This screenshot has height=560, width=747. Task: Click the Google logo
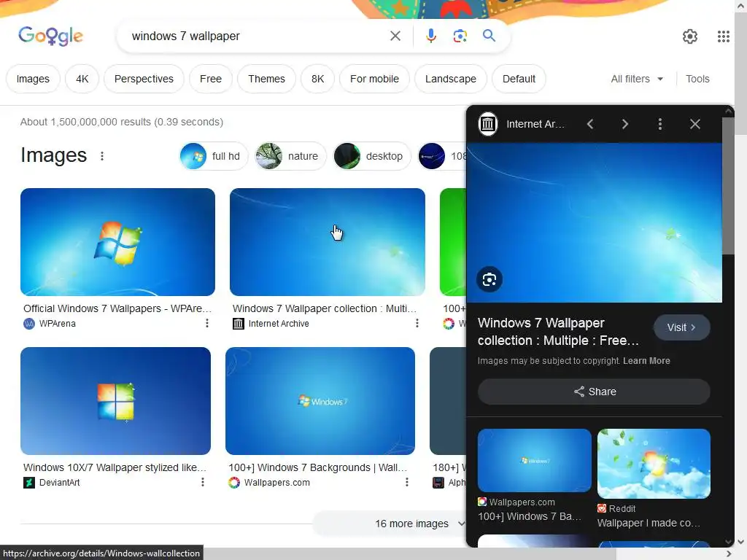(x=50, y=36)
